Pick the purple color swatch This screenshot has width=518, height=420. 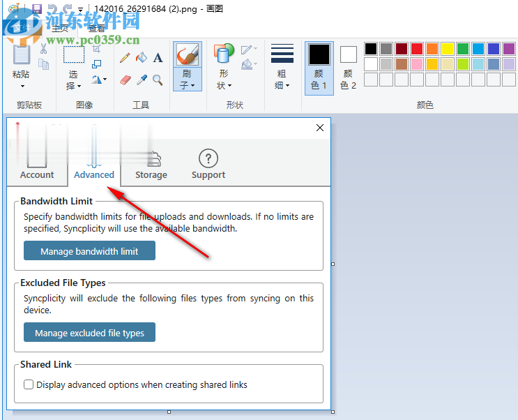click(509, 49)
